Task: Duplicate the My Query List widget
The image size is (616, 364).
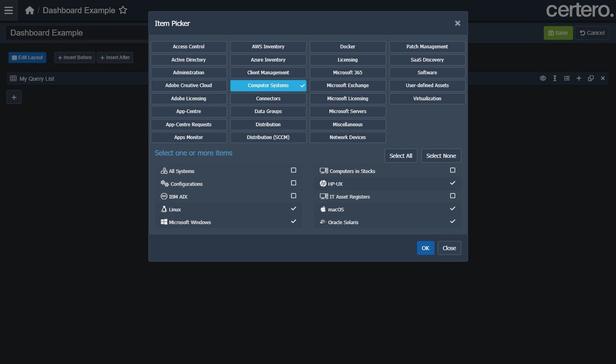Action: [x=591, y=78]
